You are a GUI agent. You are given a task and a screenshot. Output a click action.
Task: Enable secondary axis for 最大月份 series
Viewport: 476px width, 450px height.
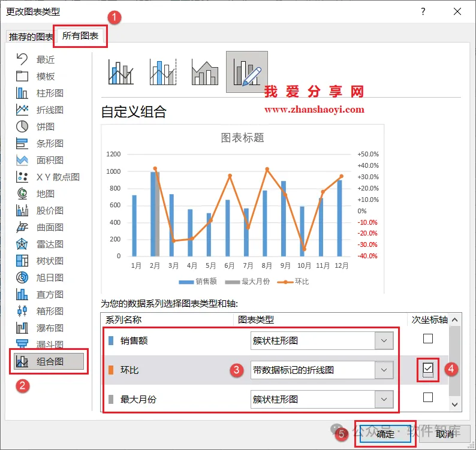point(428,397)
